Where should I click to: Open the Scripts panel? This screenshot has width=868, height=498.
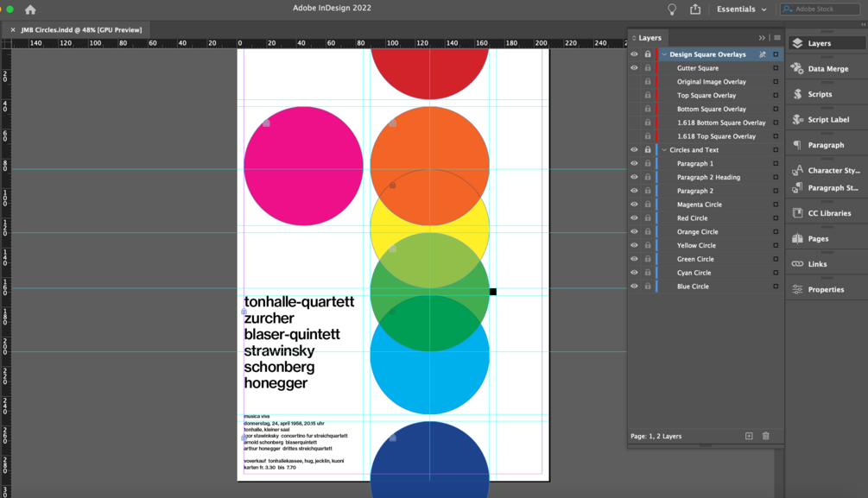[827, 94]
